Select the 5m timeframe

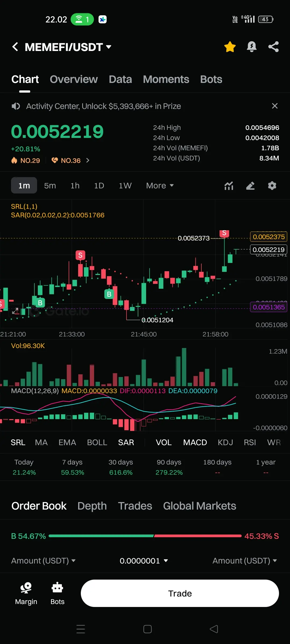click(x=50, y=185)
